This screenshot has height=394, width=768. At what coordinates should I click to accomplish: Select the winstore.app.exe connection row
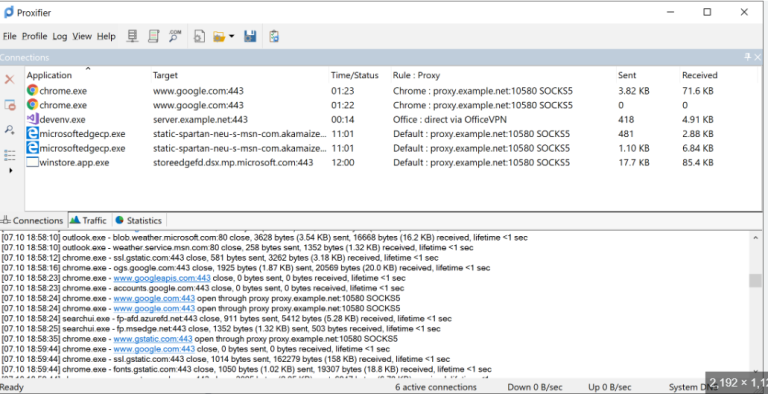tap(392, 162)
